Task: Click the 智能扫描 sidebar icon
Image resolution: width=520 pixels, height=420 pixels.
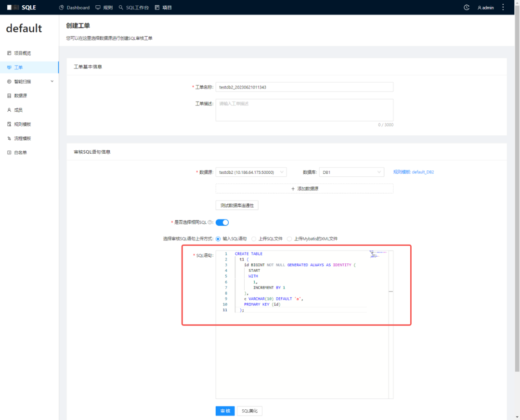Action: 9,81
